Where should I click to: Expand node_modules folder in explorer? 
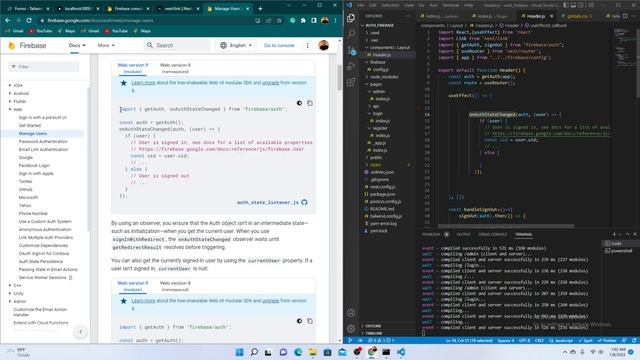pyautogui.click(x=384, y=77)
